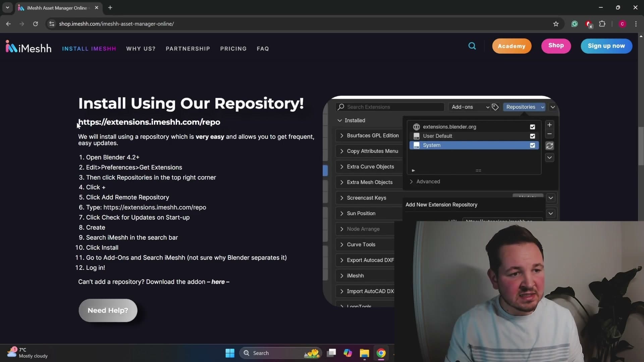Open the weather widget showing Mostly cloudy
This screenshot has width=644, height=362.
click(x=28, y=353)
